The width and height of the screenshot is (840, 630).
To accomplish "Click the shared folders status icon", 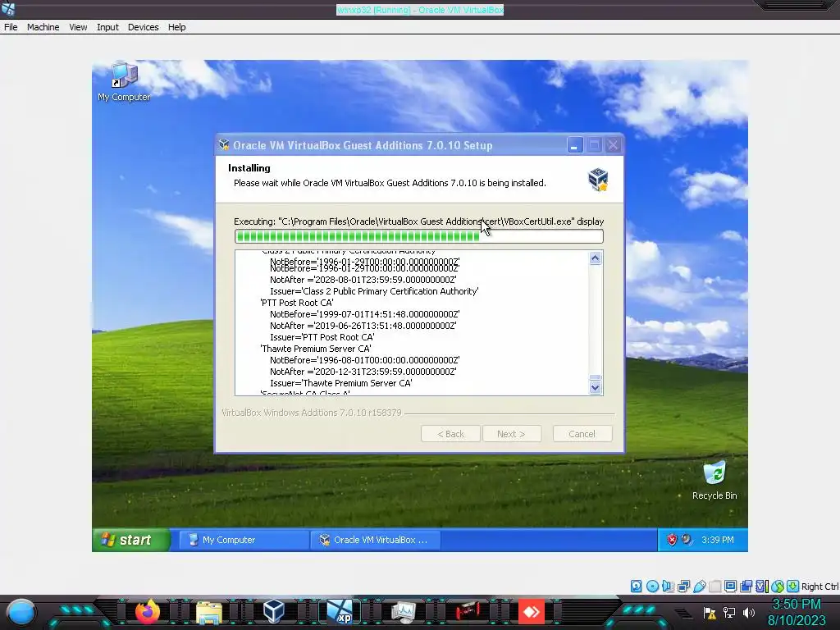I will click(x=714, y=586).
